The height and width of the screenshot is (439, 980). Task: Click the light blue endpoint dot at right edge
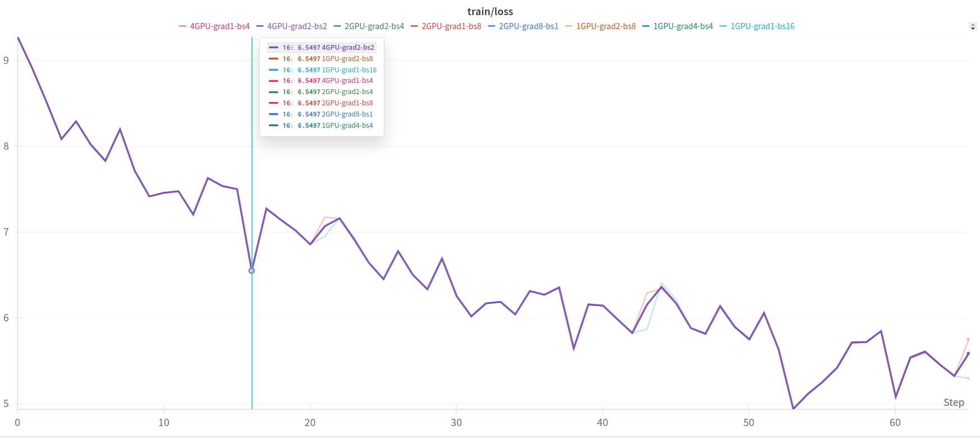(968, 378)
